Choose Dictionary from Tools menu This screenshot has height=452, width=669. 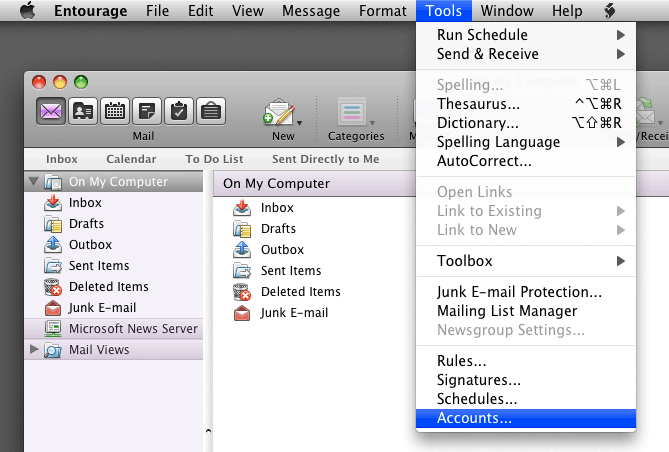pos(526,123)
